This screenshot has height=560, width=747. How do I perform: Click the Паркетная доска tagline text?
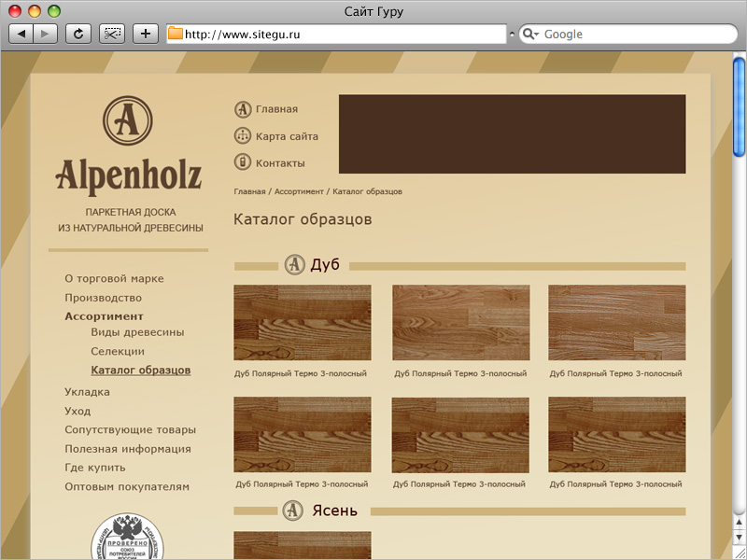click(131, 213)
